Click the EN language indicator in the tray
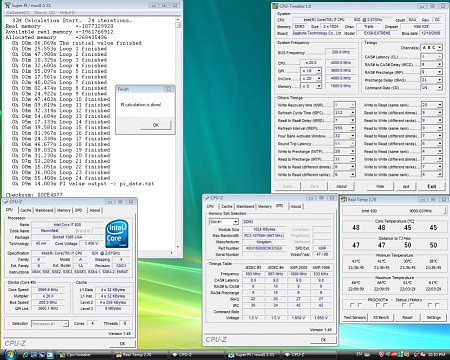Screen dimensions: 450x360 [359, 354]
